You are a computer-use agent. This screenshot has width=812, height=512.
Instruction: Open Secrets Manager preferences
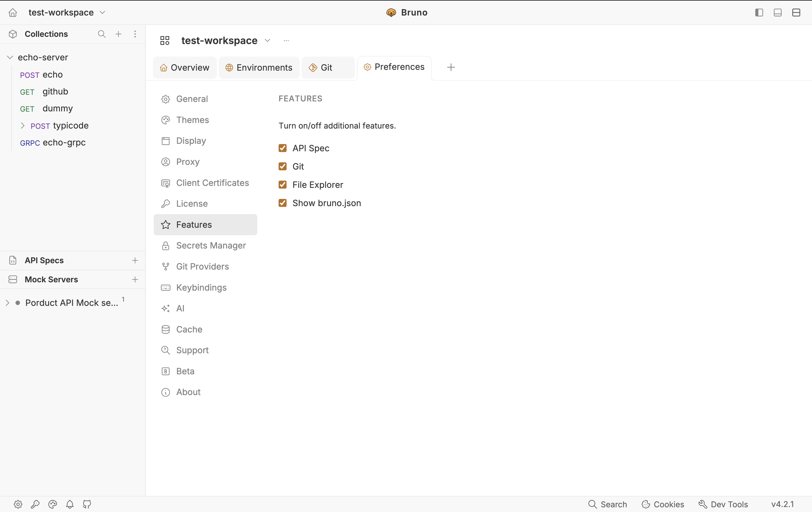pos(205,245)
